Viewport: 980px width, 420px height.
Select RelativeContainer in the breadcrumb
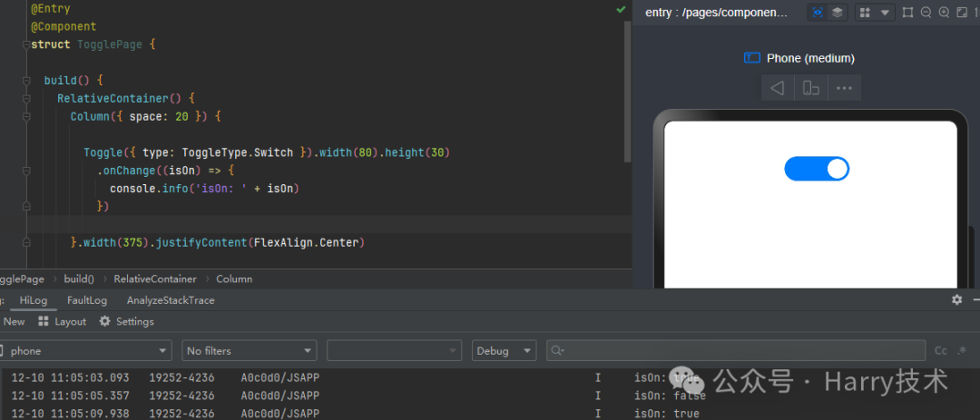tap(155, 278)
